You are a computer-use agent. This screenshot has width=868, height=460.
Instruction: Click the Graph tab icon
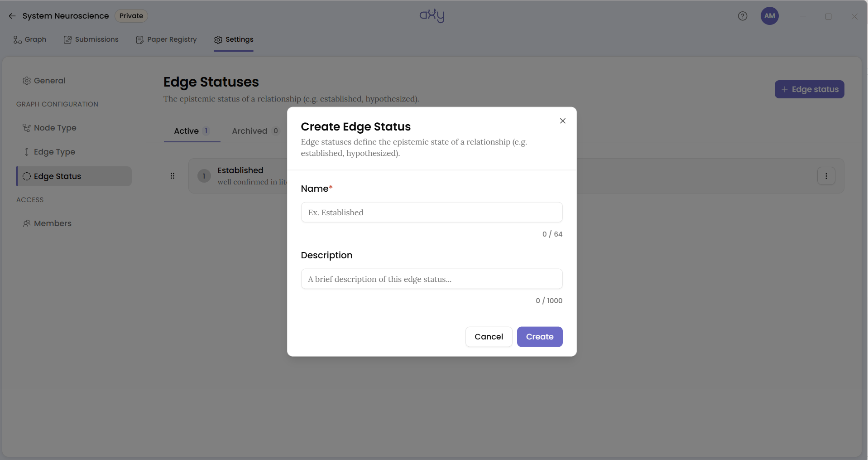(x=17, y=40)
